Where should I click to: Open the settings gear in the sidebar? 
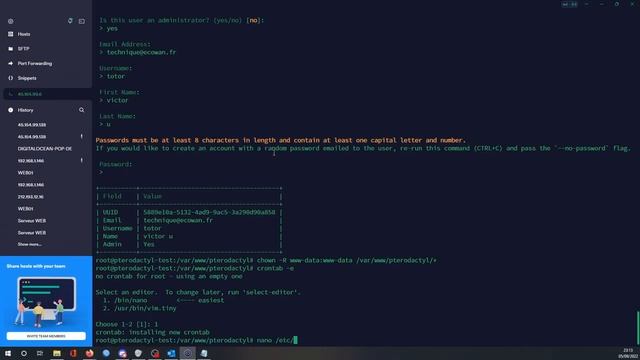pyautogui.click(x=11, y=21)
